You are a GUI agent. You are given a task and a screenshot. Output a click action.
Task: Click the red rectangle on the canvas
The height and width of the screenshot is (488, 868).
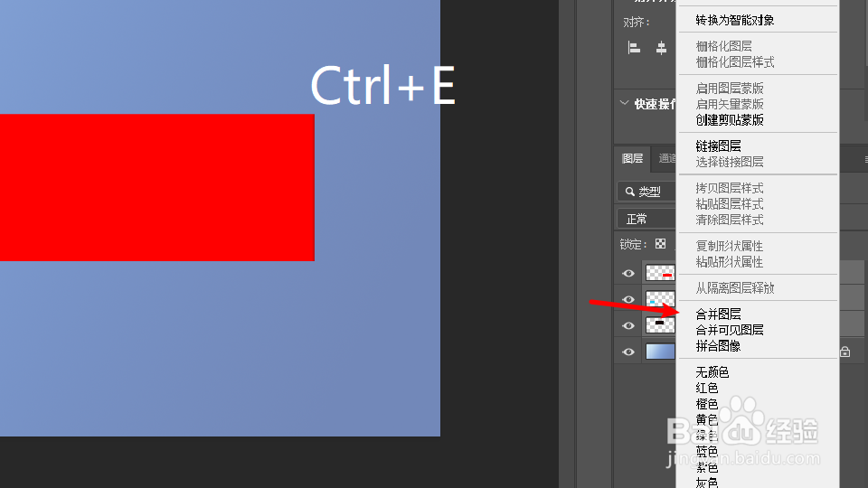coord(157,188)
